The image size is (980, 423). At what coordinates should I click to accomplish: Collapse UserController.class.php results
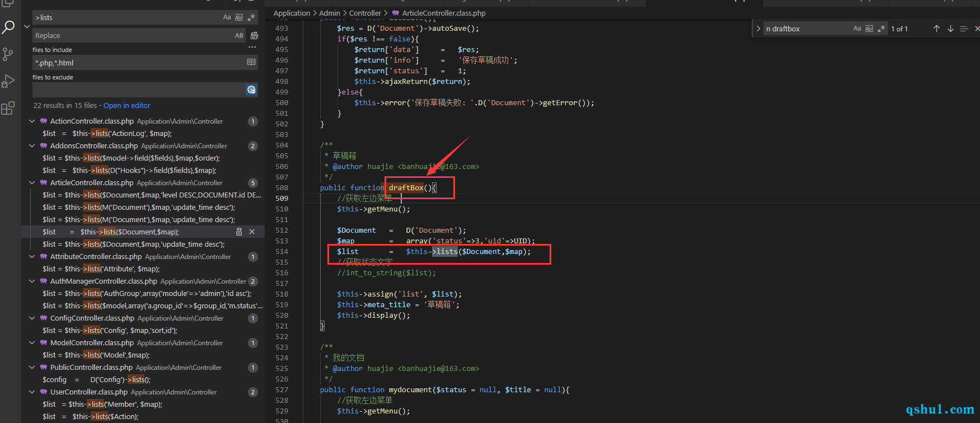(32, 392)
